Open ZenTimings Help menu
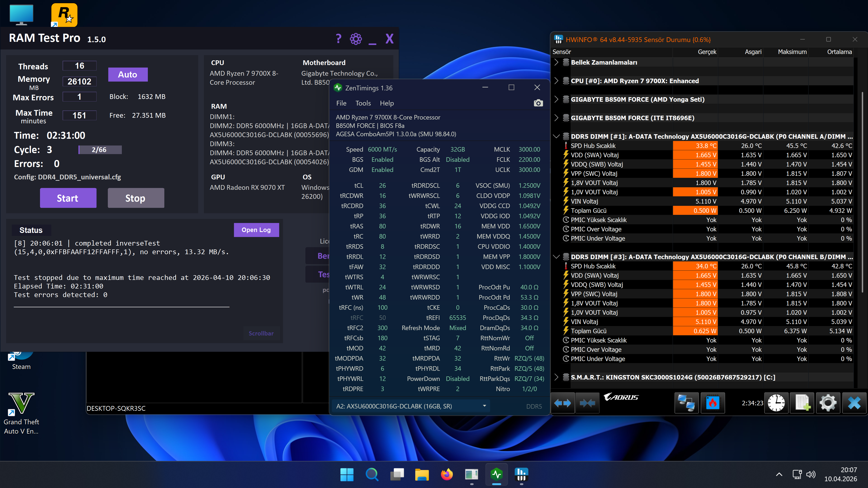 click(387, 103)
